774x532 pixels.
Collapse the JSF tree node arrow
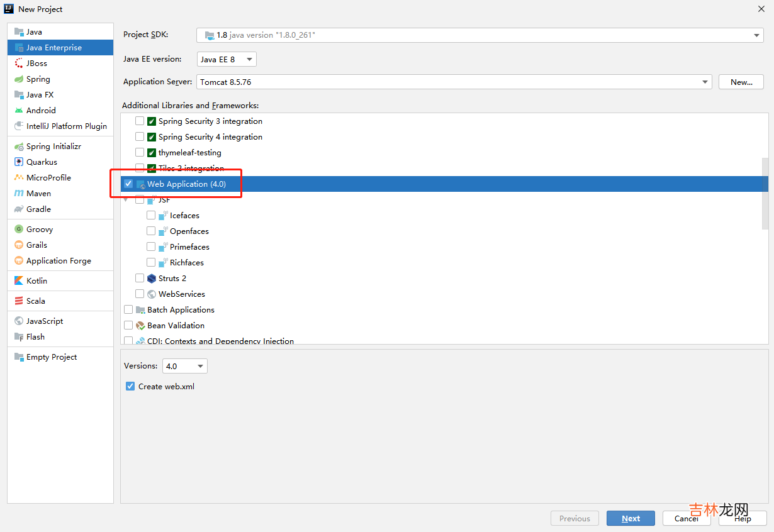(126, 200)
